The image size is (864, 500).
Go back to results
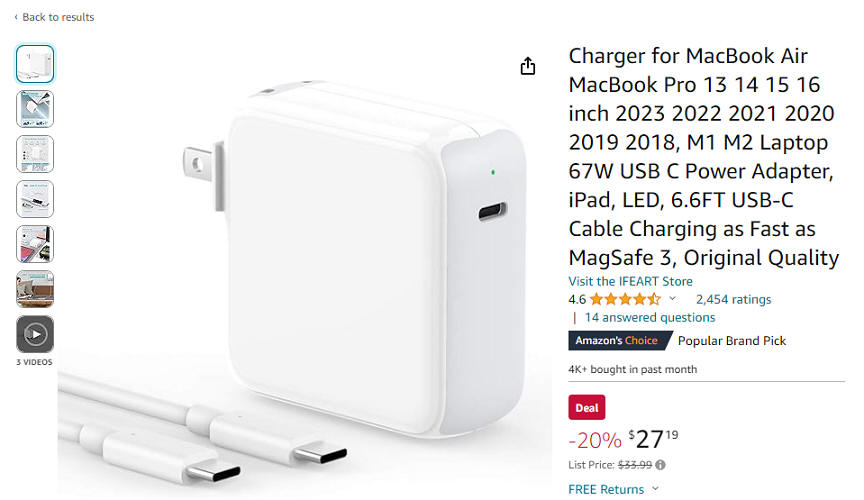[58, 17]
